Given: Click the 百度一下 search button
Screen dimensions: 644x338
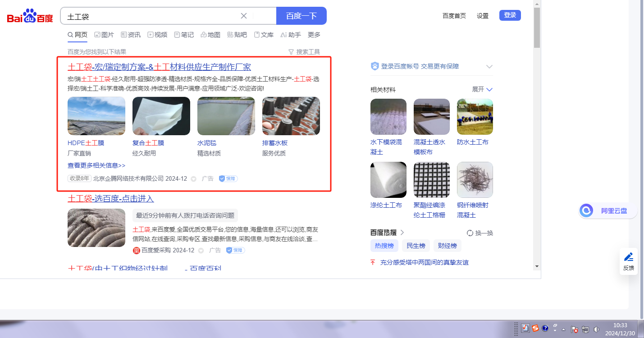Looking at the screenshot, I should pos(301,16).
